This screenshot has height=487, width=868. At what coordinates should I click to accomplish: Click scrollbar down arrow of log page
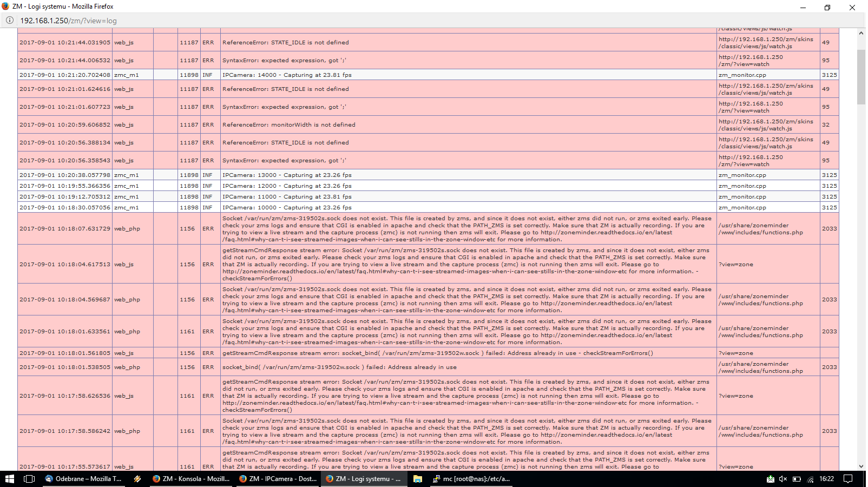[861, 466]
